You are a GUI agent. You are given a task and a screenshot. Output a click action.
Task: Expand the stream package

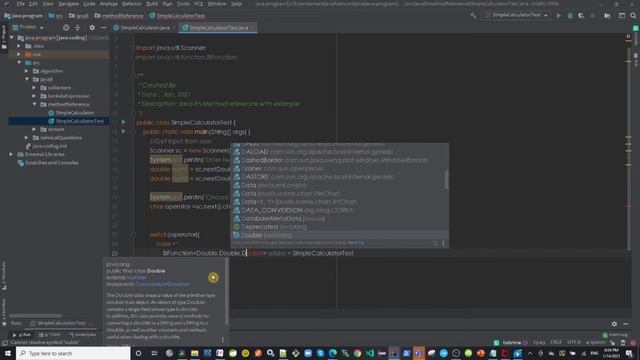pos(34,129)
